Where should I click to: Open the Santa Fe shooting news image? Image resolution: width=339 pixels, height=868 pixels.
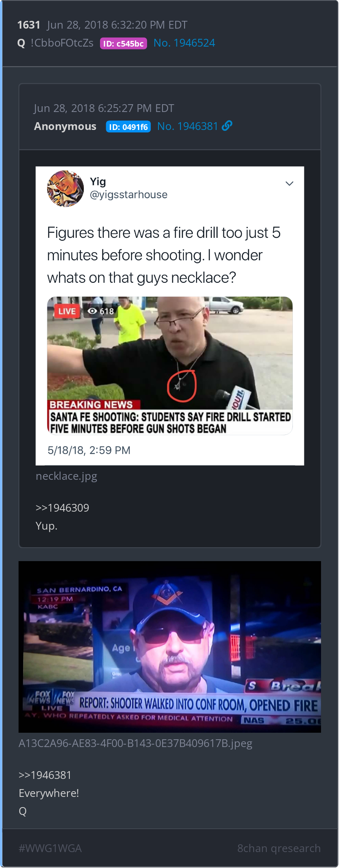170,366
